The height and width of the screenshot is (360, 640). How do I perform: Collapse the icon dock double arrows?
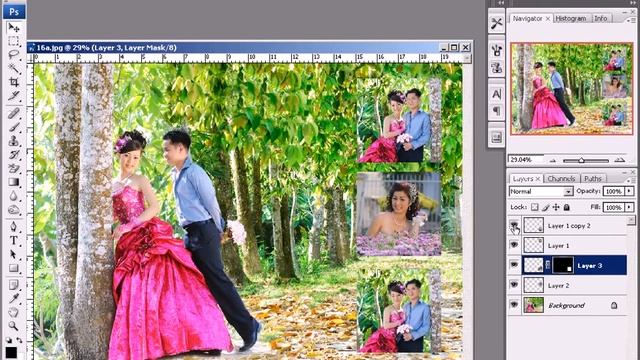tap(500, 2)
